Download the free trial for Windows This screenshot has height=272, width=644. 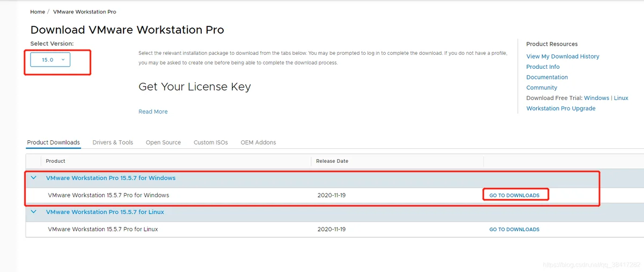click(596, 98)
